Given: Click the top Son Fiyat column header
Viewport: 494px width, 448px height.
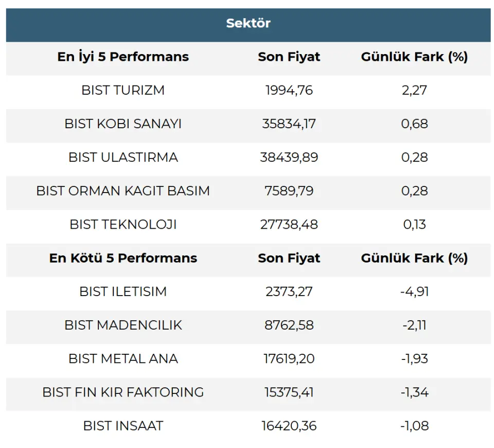Looking at the screenshot, I should [x=289, y=57].
